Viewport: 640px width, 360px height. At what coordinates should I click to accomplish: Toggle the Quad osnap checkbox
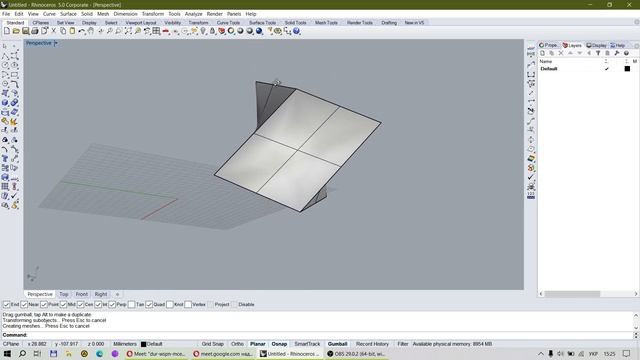[149, 304]
